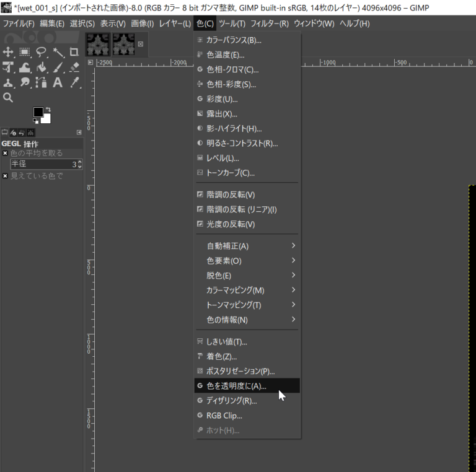Toggle the 色の平均を取る checkbox
This screenshot has height=472, width=476.
coord(6,153)
